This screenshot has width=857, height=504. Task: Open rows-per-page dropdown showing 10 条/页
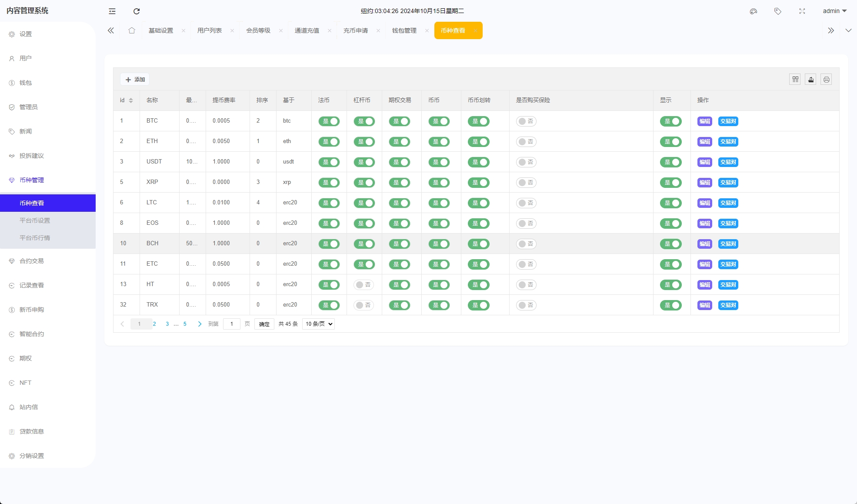click(x=318, y=324)
